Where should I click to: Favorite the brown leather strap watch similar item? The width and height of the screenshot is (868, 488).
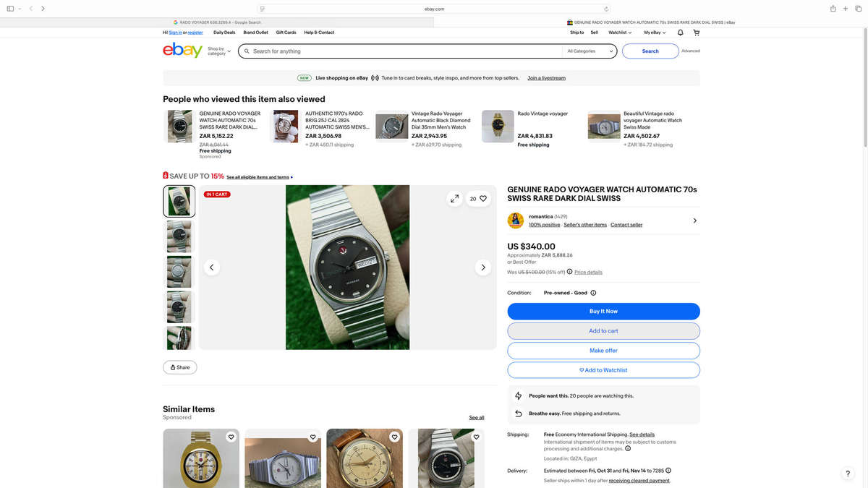coord(394,437)
